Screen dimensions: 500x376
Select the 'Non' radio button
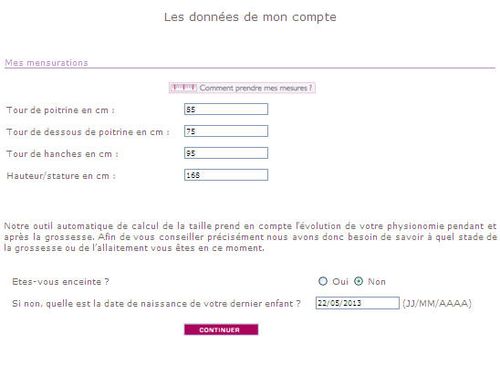coord(358,281)
